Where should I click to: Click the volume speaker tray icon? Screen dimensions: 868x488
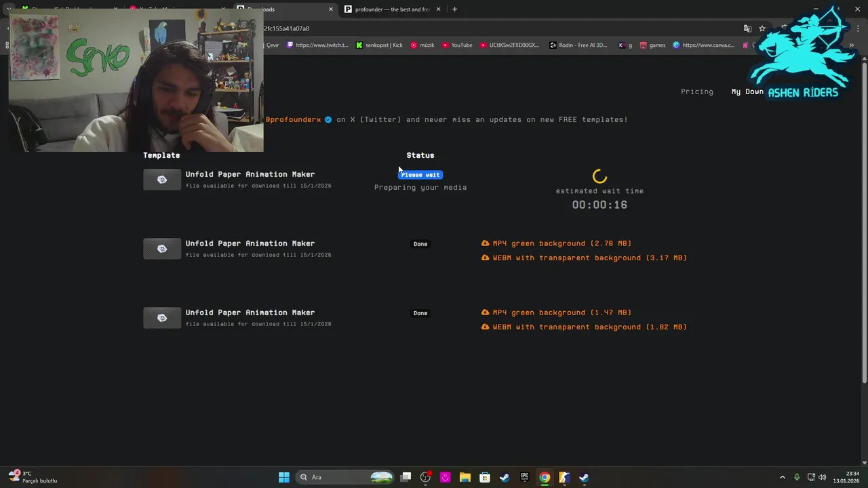point(823,477)
